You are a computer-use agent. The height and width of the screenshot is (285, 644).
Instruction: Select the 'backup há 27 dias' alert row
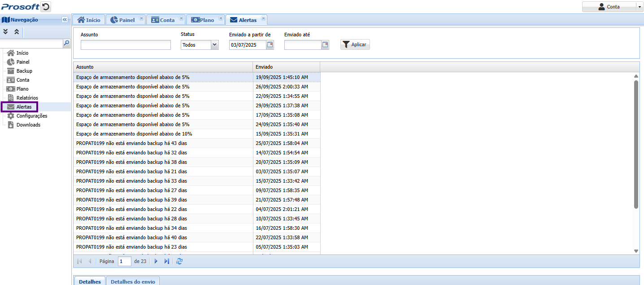pos(197,190)
